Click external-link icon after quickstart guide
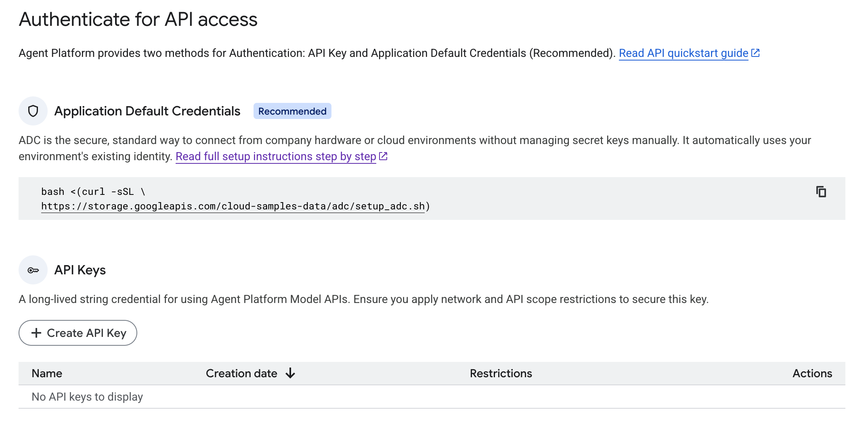 [755, 53]
